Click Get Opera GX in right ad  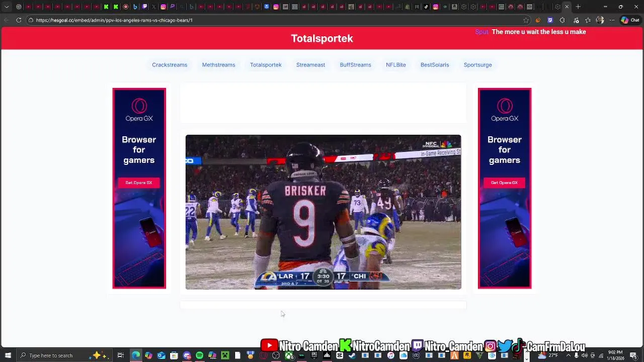point(504,183)
